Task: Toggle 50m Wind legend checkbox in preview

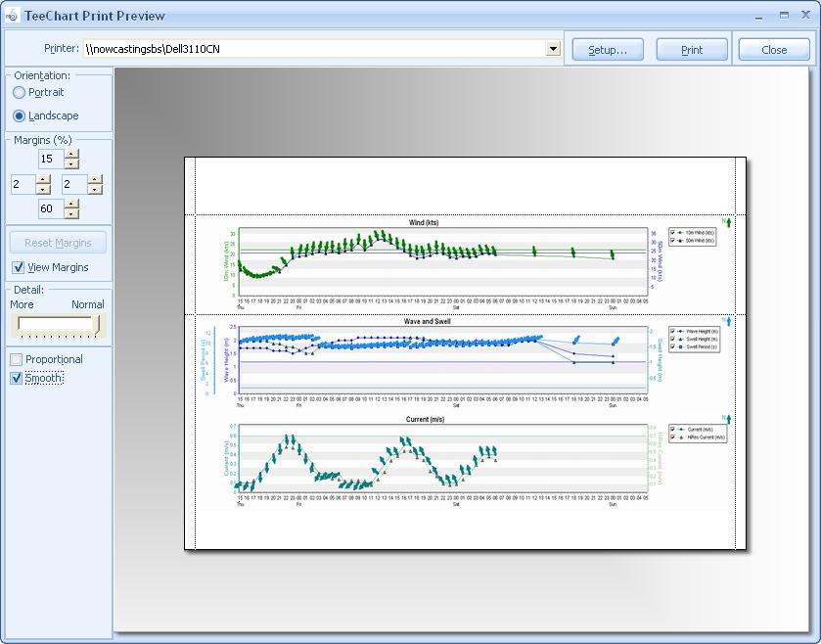Action: point(673,241)
